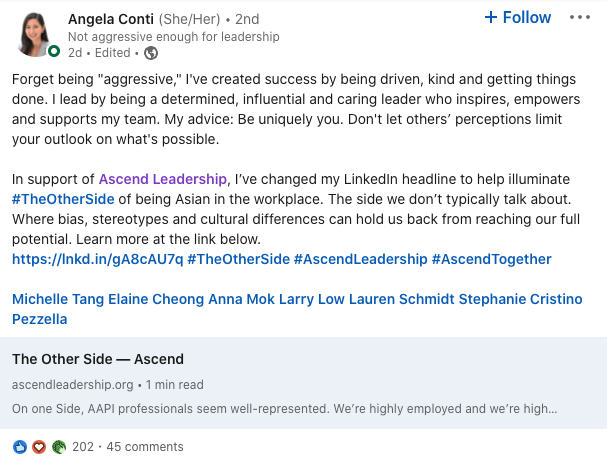Click the like reaction icon
Screen dimensions: 607x463
(21, 446)
